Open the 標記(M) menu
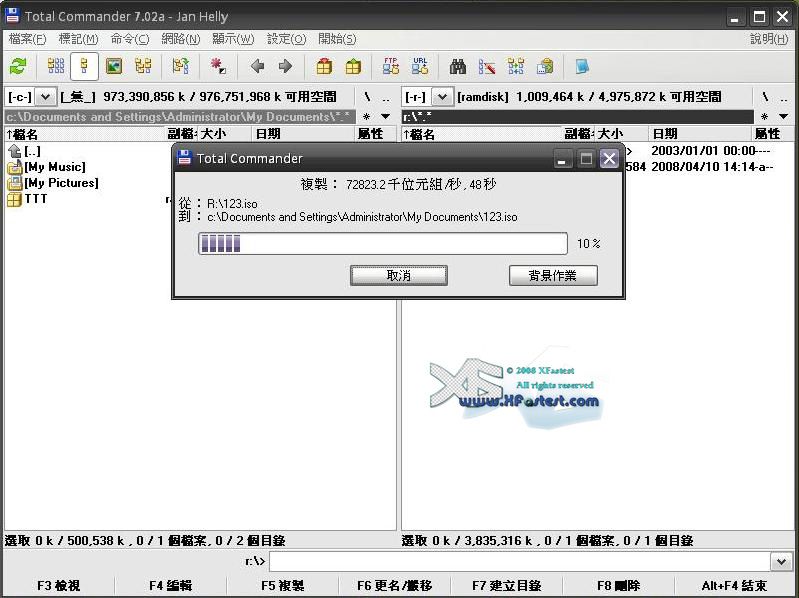The image size is (799, 598). click(78, 39)
